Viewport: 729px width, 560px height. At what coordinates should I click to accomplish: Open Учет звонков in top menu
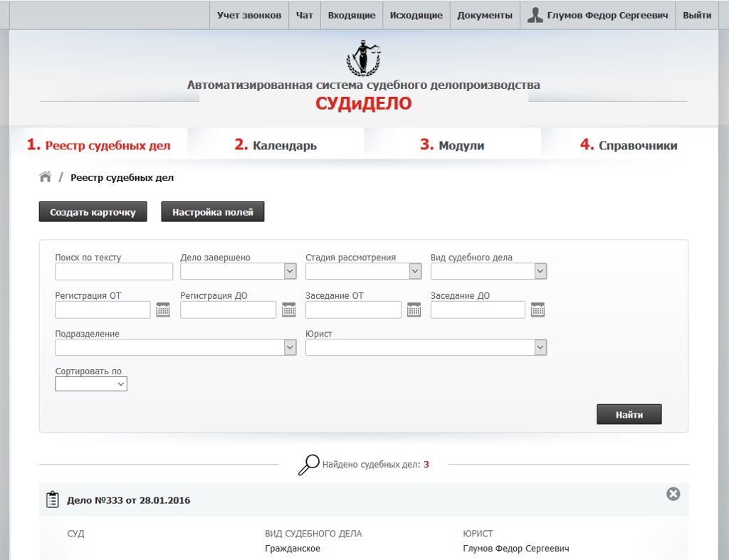[x=249, y=15]
